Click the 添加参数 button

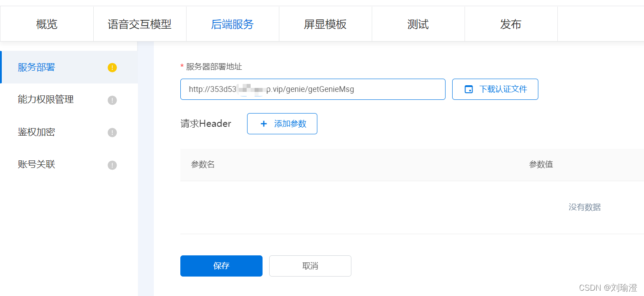[x=282, y=124]
